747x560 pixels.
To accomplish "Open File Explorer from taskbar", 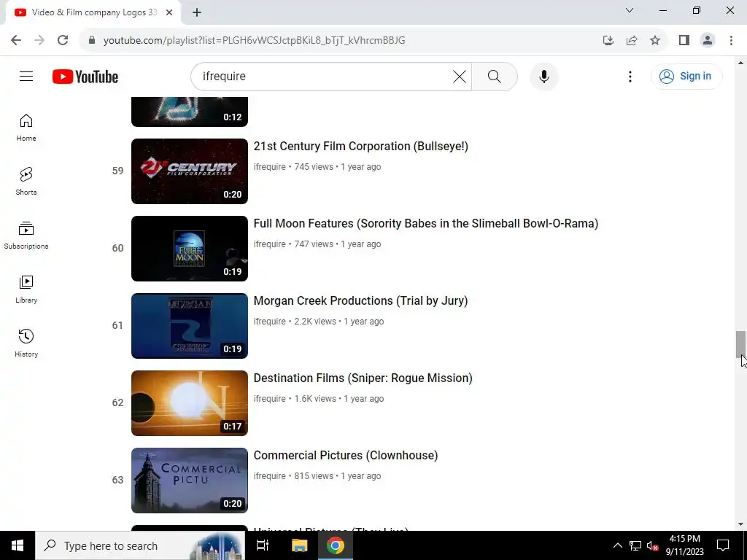I will coord(299,545).
